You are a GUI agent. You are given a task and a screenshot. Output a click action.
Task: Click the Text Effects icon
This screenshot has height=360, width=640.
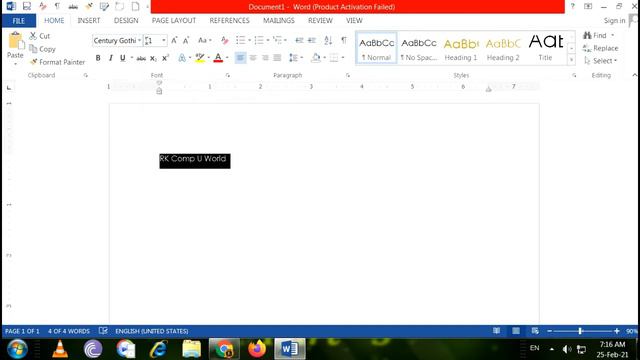182,58
